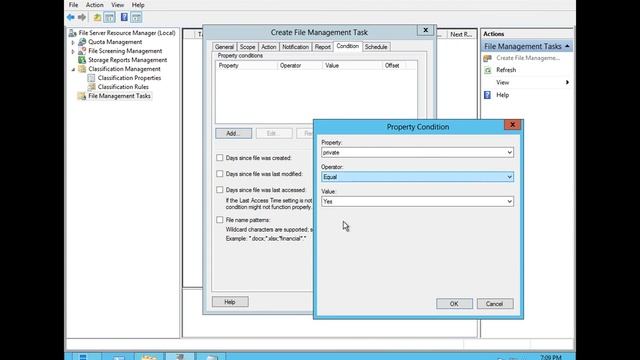Click Help button in Create File Management Task

(230, 302)
